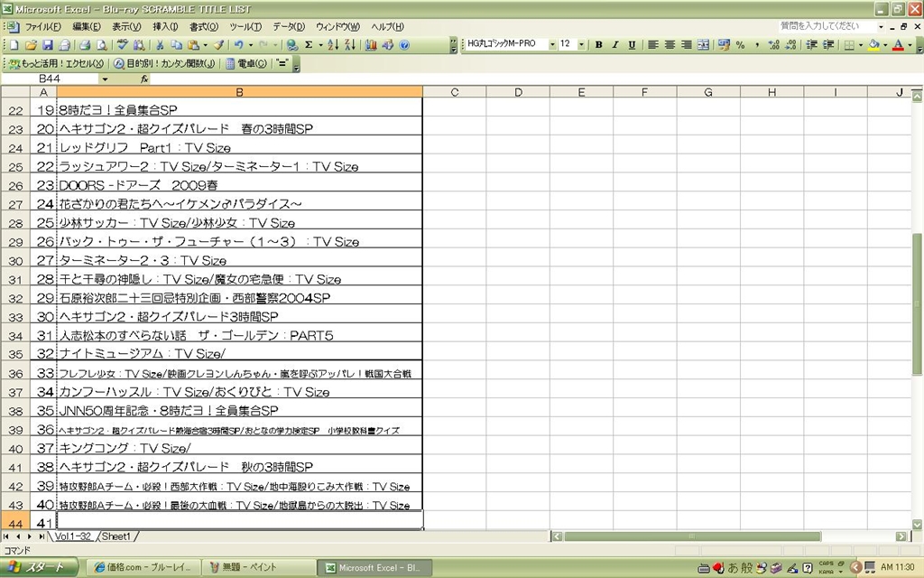Increase indent in cell

828,45
